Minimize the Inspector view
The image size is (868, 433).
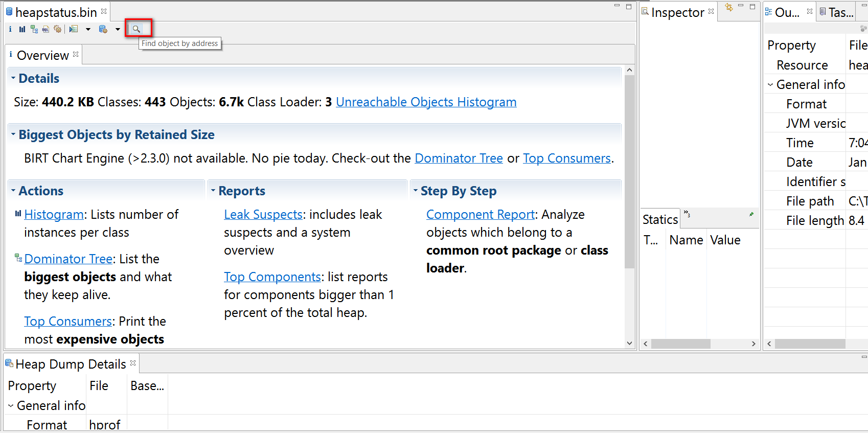[x=740, y=6]
